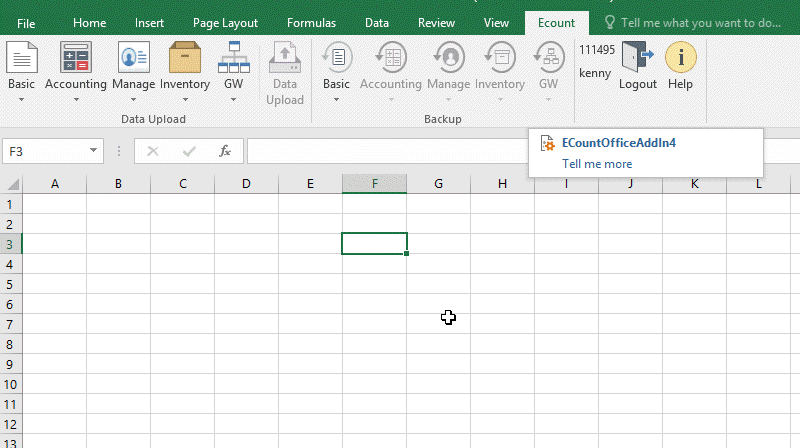The width and height of the screenshot is (800, 448).
Task: Expand the Manage upload dropdown arrow
Action: pyautogui.click(x=133, y=100)
